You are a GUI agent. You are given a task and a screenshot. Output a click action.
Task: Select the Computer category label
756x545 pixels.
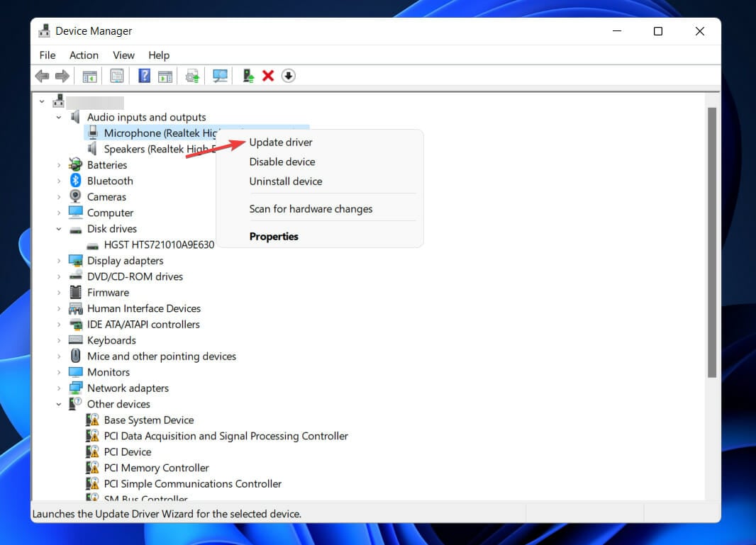(x=110, y=213)
